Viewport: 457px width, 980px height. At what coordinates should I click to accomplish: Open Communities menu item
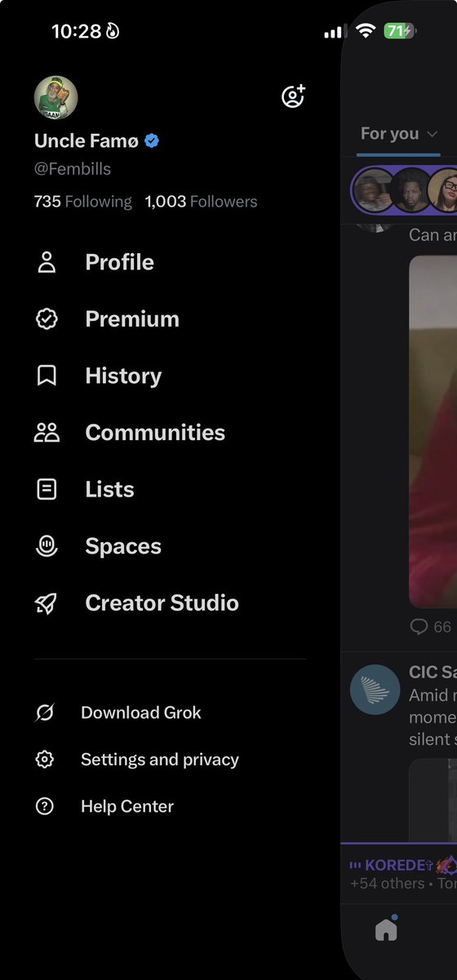point(155,433)
